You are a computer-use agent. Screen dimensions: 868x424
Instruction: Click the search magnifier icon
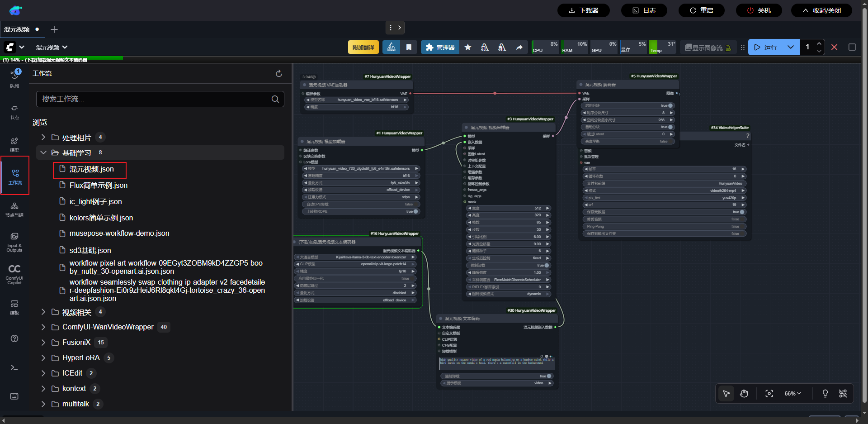click(x=275, y=99)
